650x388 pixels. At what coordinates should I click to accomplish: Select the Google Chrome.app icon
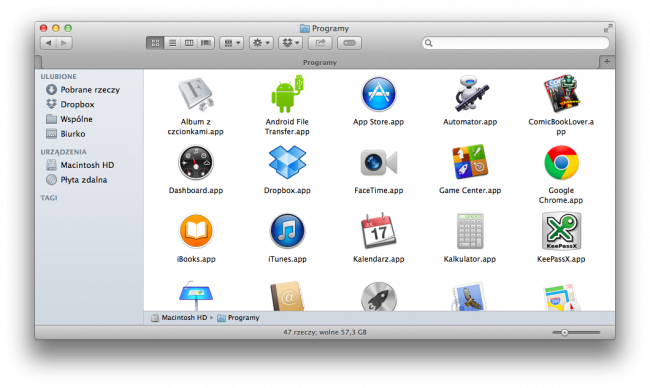[561, 162]
